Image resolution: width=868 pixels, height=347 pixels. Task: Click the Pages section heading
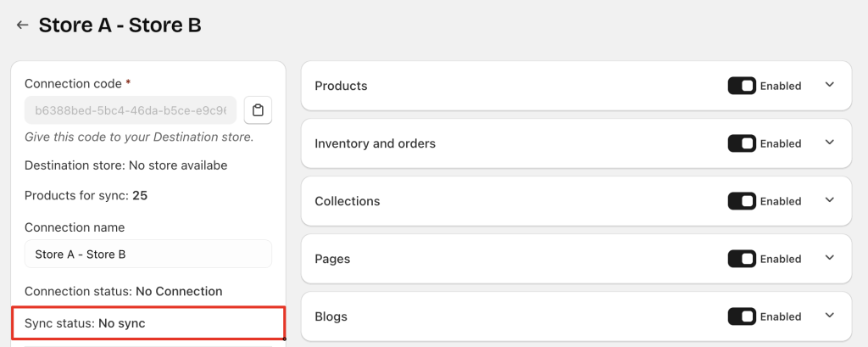[x=332, y=259]
